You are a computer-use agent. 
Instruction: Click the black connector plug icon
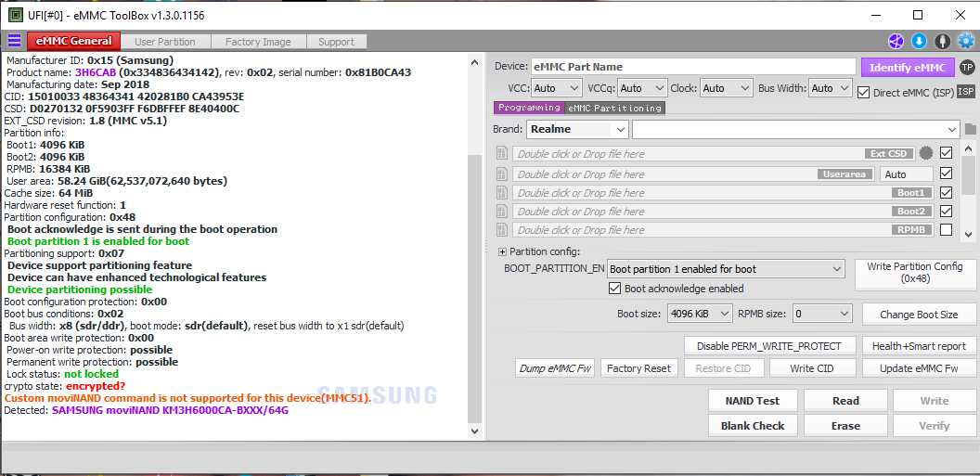click(943, 42)
